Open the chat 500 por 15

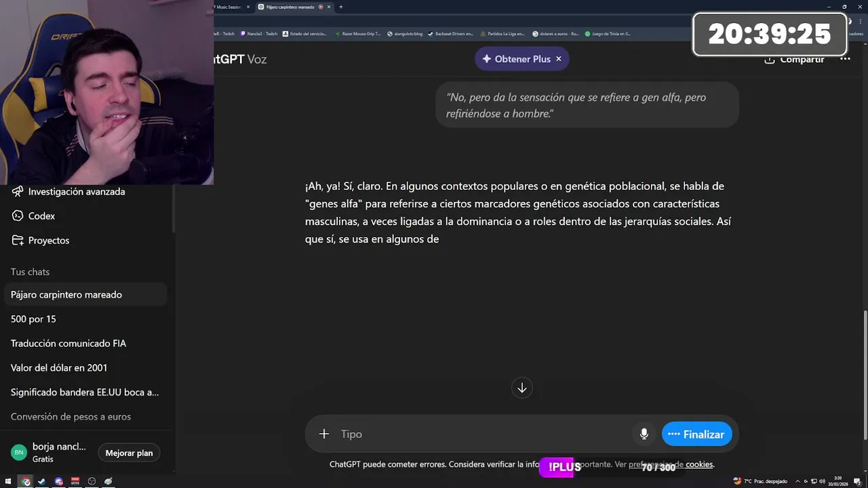(x=85, y=319)
